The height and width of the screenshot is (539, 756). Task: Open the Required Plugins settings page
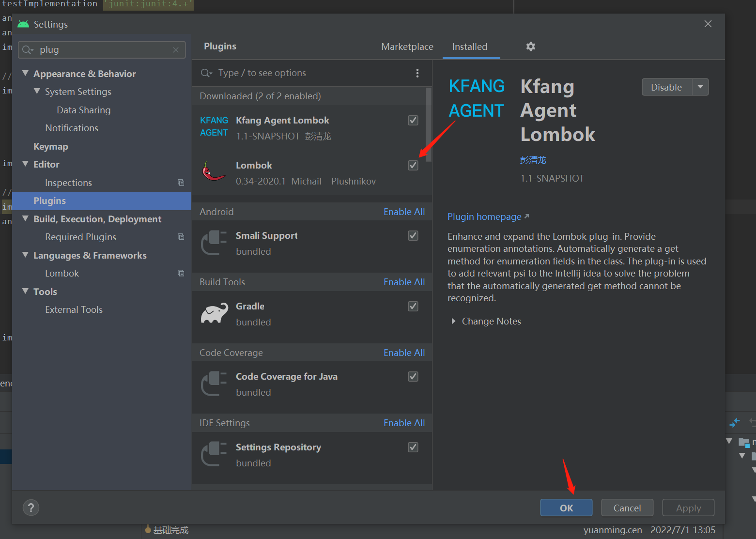pyautogui.click(x=81, y=237)
